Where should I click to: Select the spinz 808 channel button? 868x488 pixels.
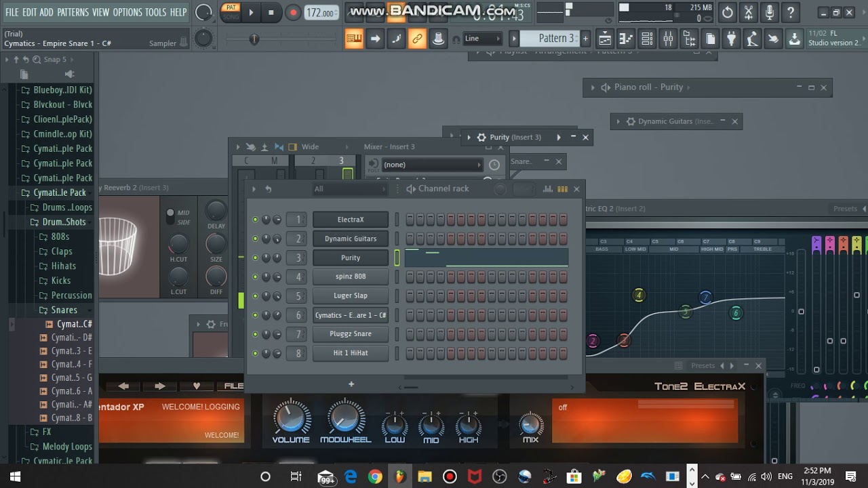[x=351, y=277]
